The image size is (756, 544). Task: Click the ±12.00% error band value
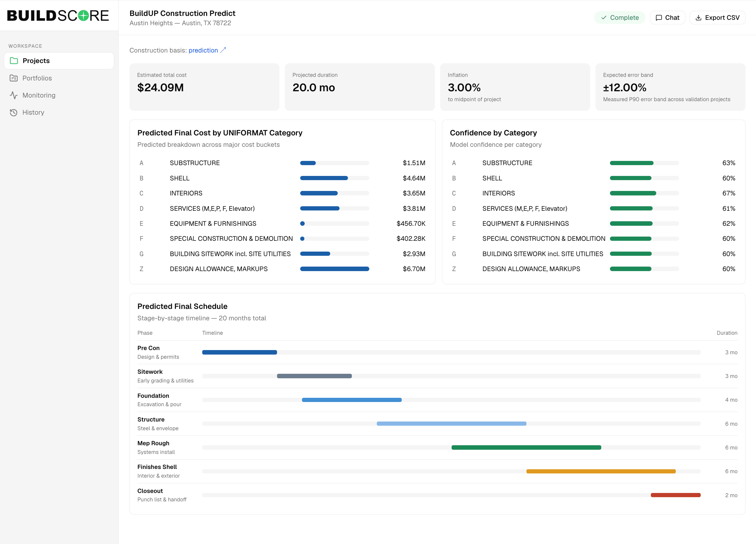[625, 88]
